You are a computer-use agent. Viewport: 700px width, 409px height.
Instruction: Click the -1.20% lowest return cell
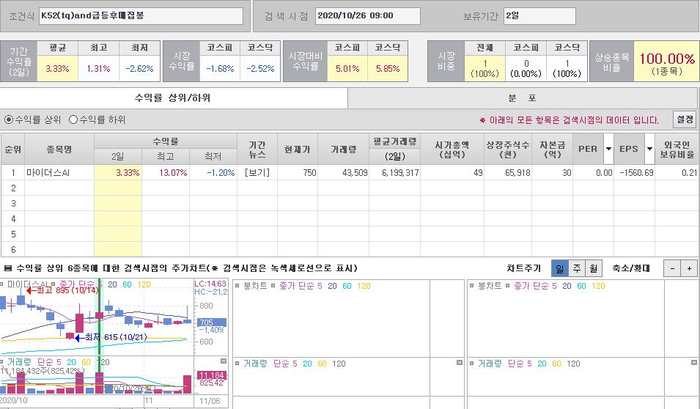pyautogui.click(x=213, y=173)
